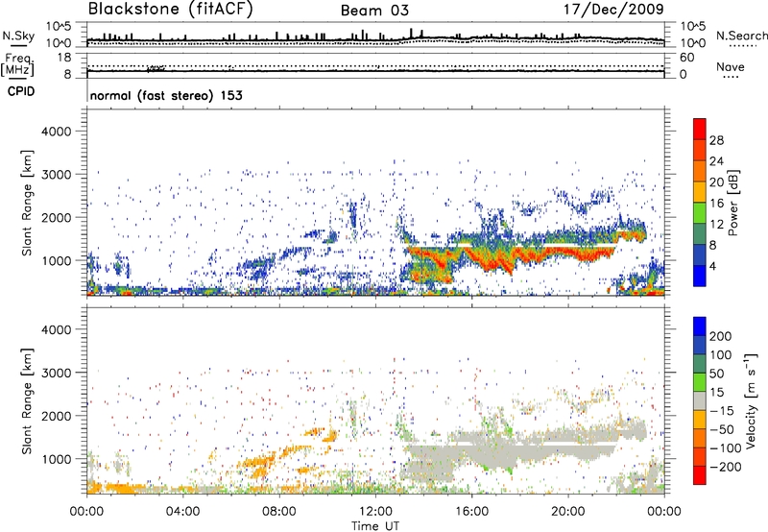Click 'Slant Range [km]' label of power panel

27,203
